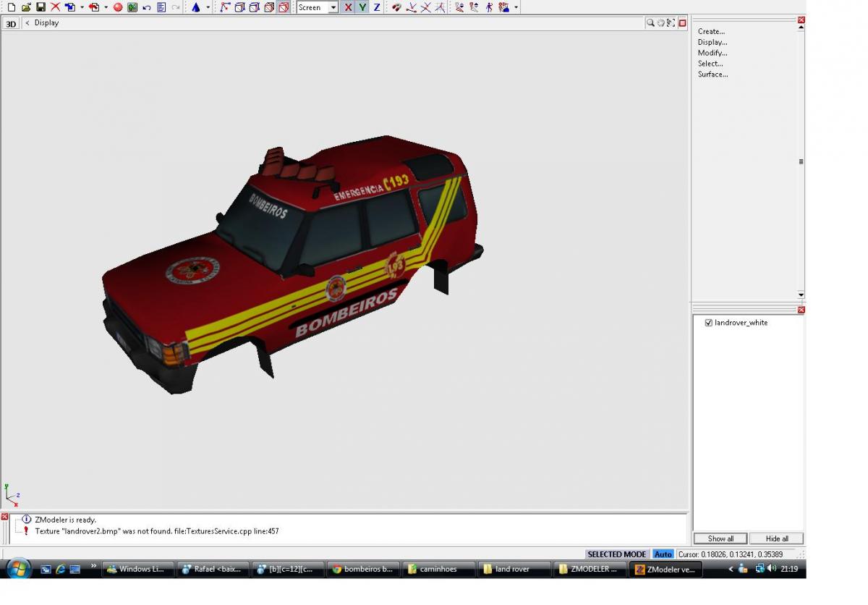
Task: Click the viewport fit-to-view icon
Action: coord(671,23)
